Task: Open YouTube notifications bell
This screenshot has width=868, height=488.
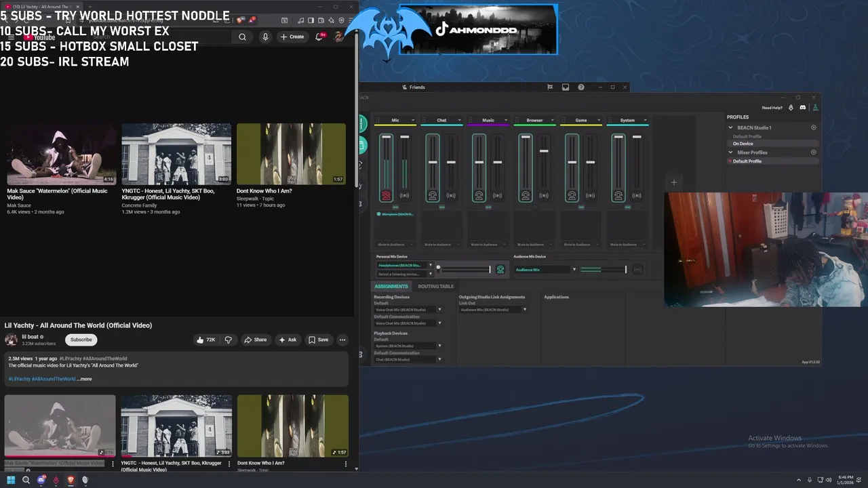Action: coord(319,37)
